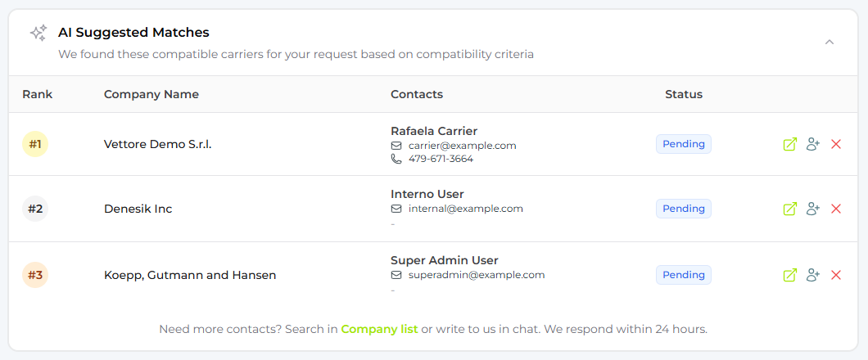Image resolution: width=868 pixels, height=360 pixels.
Task: Add contact for Koepp, Gutmann and Hansen
Action: pyautogui.click(x=812, y=275)
